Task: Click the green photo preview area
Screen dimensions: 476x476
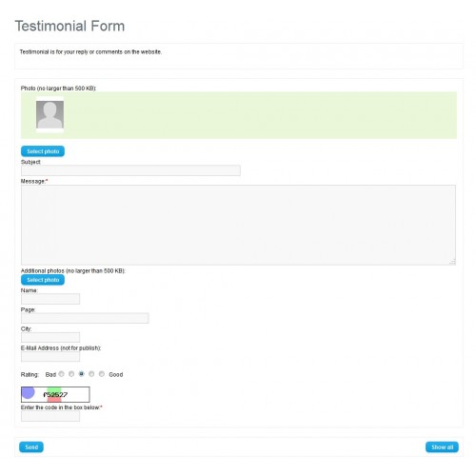Action: click(239, 115)
